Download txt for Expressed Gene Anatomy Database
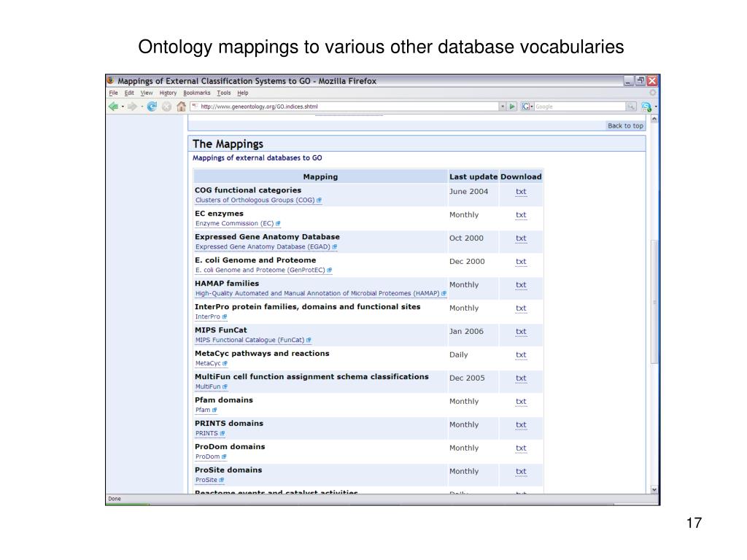Image resolution: width=747 pixels, height=560 pixels. [x=521, y=238]
